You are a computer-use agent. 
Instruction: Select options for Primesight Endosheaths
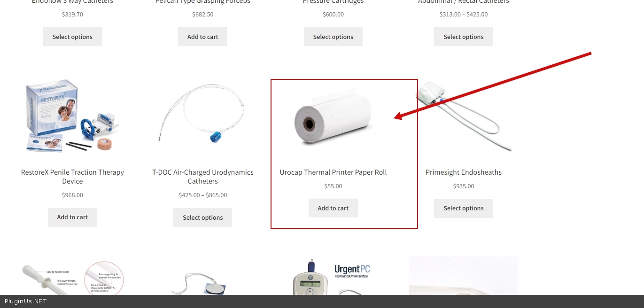[x=463, y=208]
